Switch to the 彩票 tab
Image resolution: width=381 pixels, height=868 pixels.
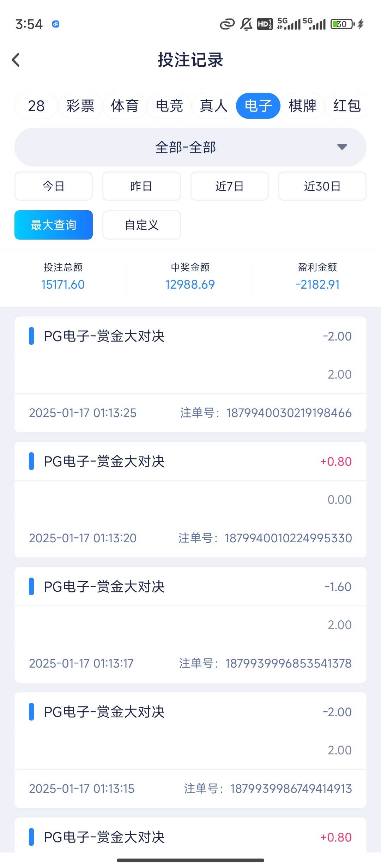click(80, 106)
